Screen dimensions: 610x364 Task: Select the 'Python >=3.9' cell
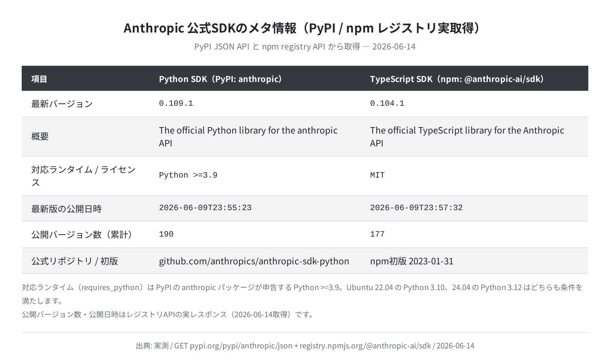[188, 175]
